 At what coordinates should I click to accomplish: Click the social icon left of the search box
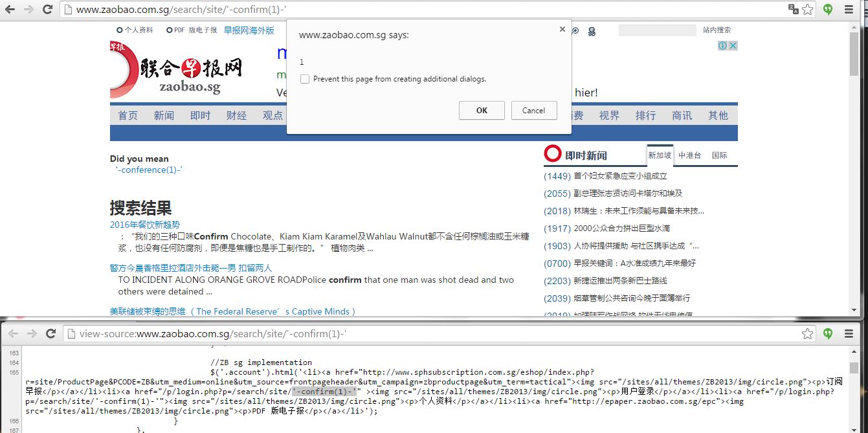pyautogui.click(x=592, y=31)
